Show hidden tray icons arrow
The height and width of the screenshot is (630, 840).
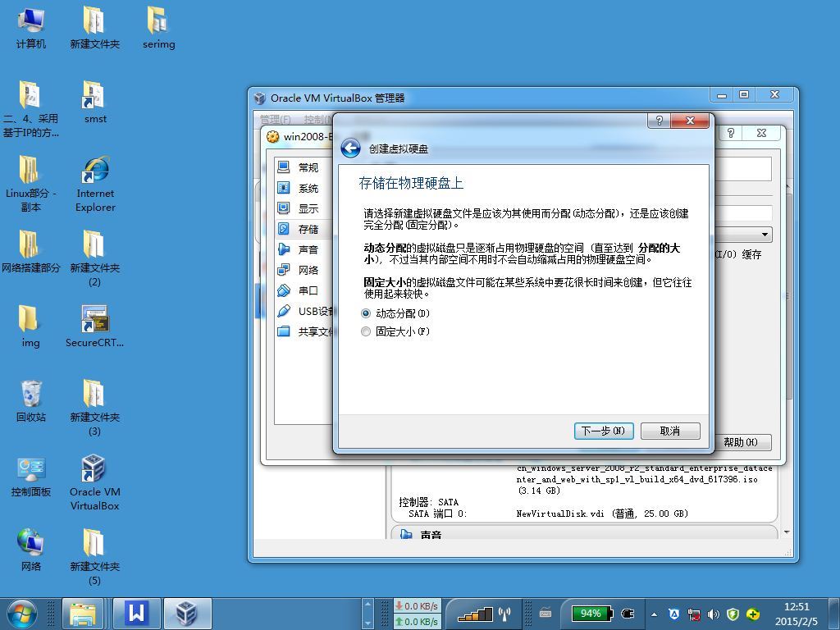[x=654, y=614]
